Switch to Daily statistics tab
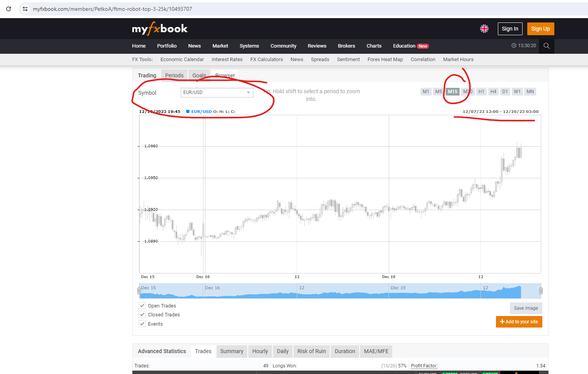Viewport: 588px width, 374px height. [x=282, y=351]
